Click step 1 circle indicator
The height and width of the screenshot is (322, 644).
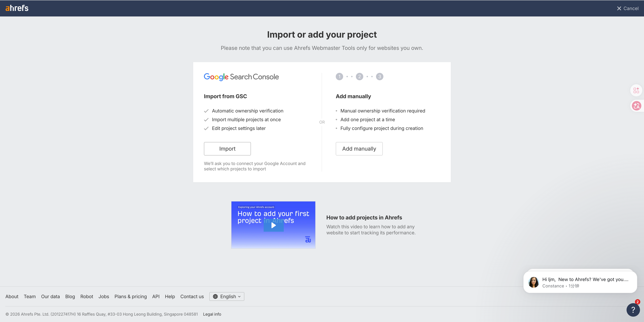(x=339, y=77)
